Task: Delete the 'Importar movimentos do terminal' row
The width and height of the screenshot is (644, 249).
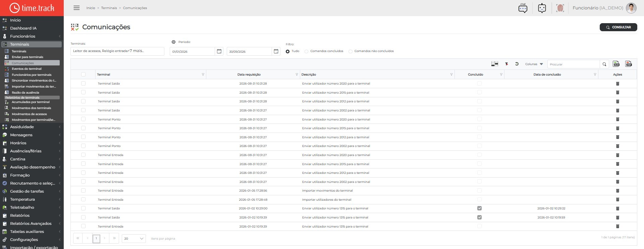Action: tap(618, 191)
